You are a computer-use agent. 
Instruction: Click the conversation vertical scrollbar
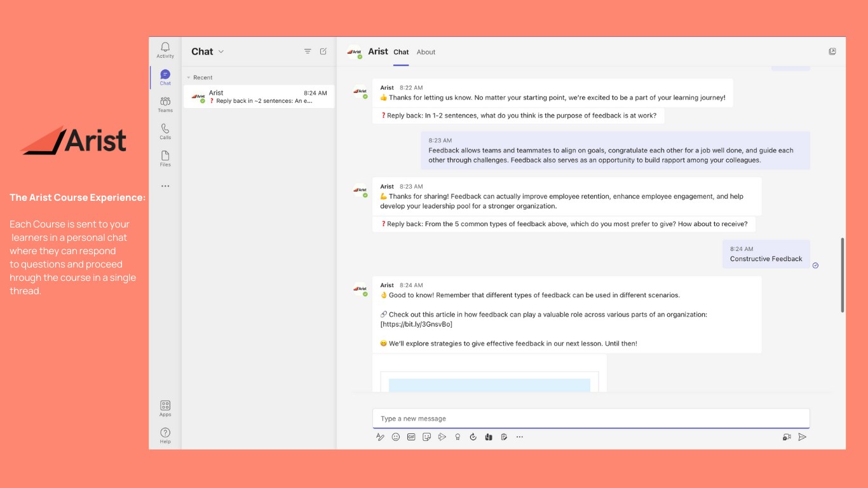tap(843, 275)
